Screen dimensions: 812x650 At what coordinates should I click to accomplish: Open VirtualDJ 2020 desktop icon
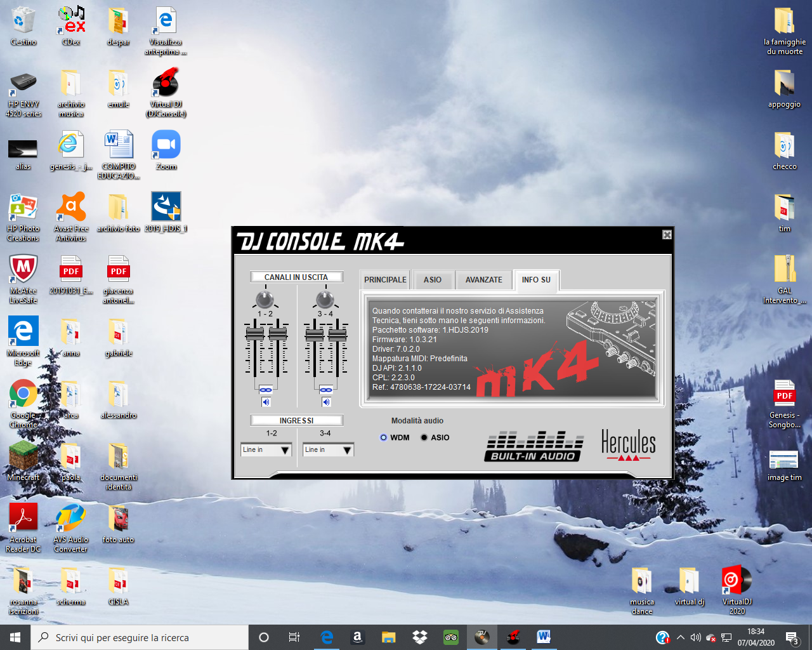pos(737,590)
